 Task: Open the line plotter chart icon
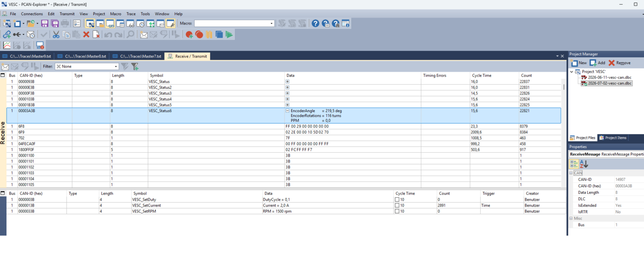click(x=7, y=45)
